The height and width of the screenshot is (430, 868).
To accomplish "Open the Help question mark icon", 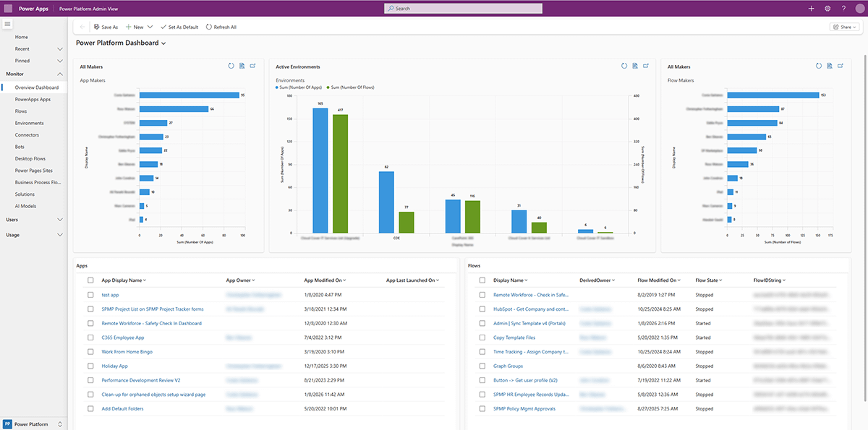I will (x=843, y=9).
